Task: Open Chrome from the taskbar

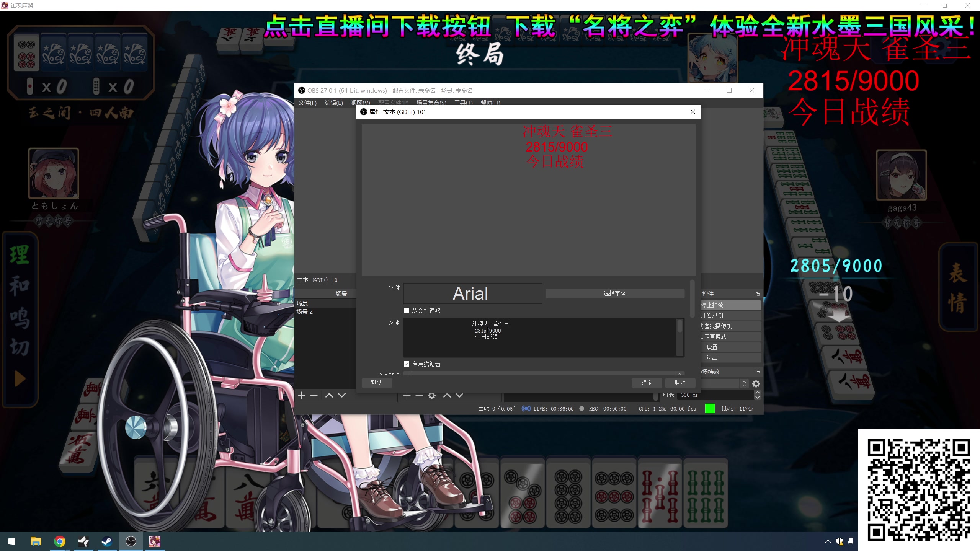Action: (60, 541)
